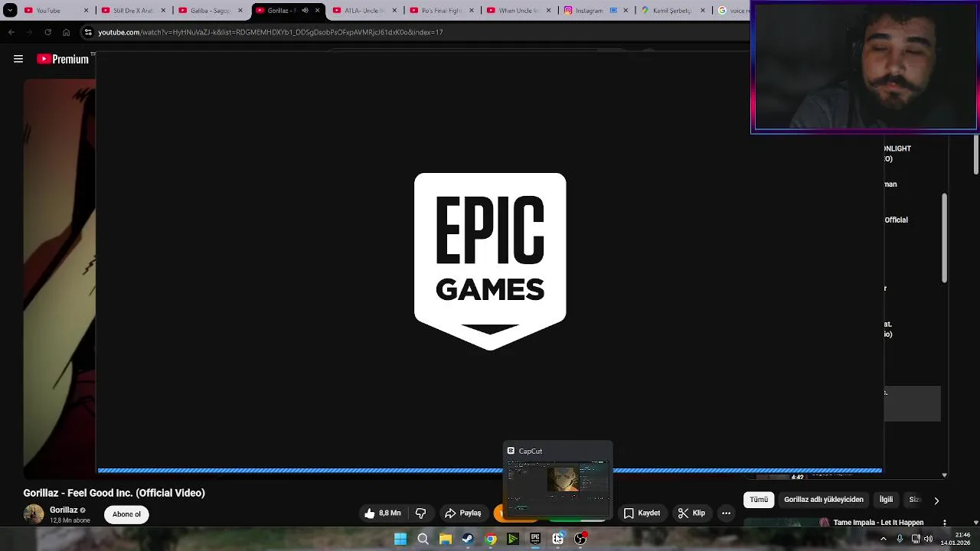Create a clip with Klip button
The width and height of the screenshot is (980, 551).
point(691,514)
